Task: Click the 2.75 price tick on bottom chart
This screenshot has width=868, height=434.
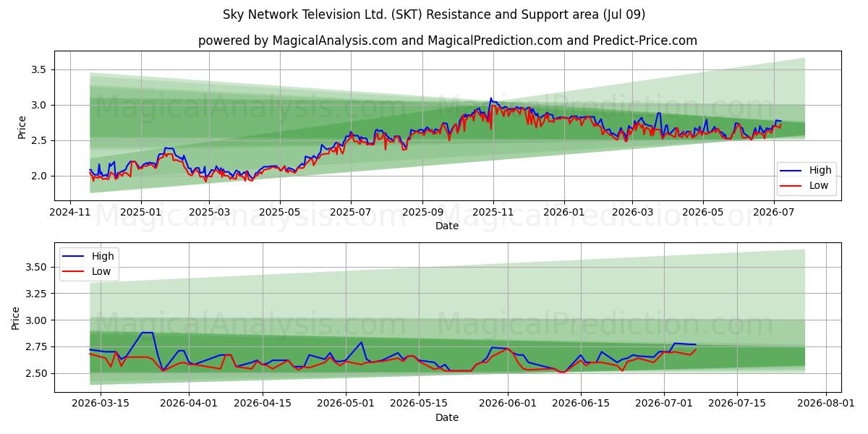Action: coord(35,346)
